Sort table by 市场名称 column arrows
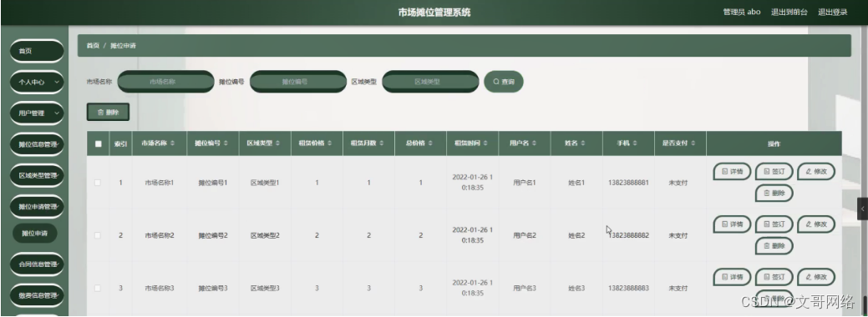Viewport: 868px width, 317px height. tap(172, 143)
